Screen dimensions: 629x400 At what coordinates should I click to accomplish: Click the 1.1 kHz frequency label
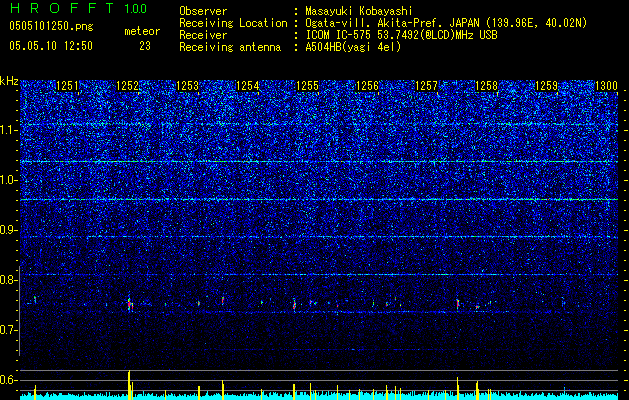coord(9,130)
